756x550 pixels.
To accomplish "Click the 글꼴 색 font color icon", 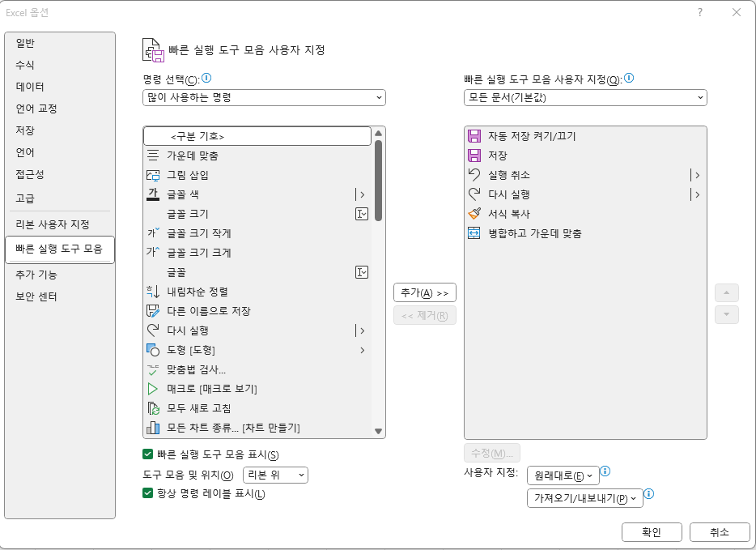I will click(153, 194).
